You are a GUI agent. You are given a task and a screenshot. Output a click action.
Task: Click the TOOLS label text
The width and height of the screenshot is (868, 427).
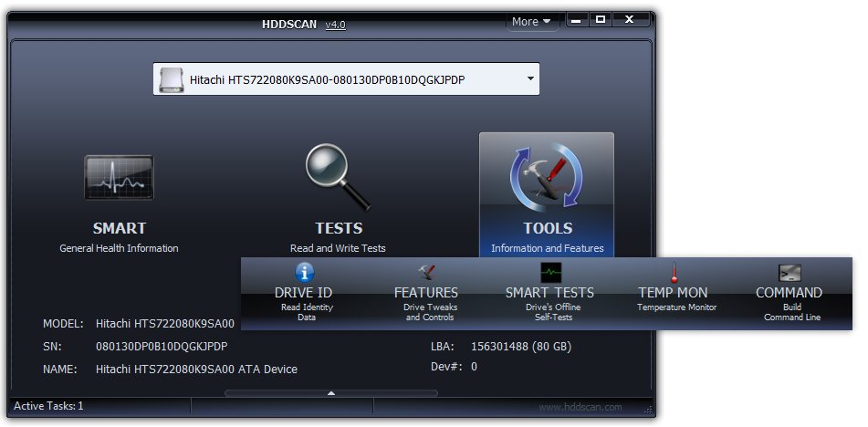coord(548,228)
